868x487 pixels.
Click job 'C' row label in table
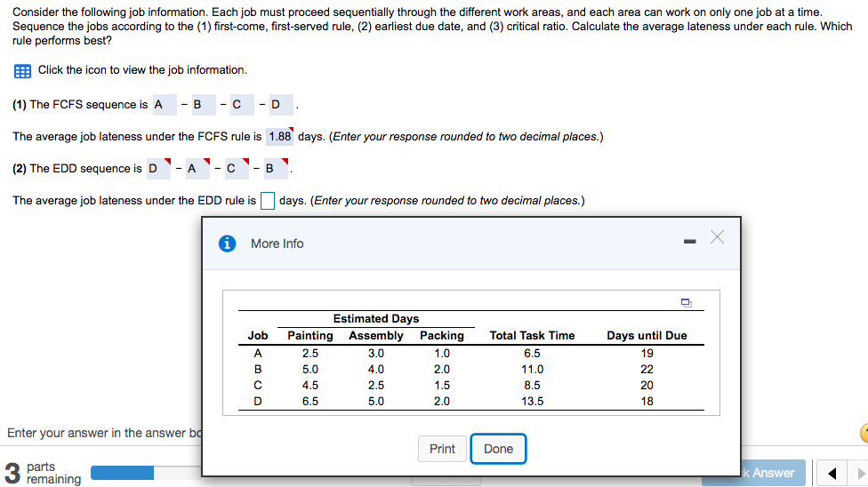click(x=257, y=385)
